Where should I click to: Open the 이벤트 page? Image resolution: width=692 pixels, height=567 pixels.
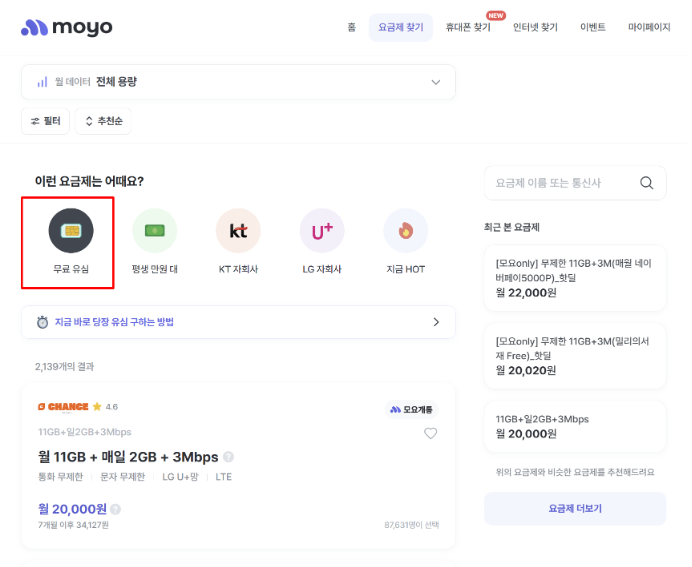click(x=593, y=27)
